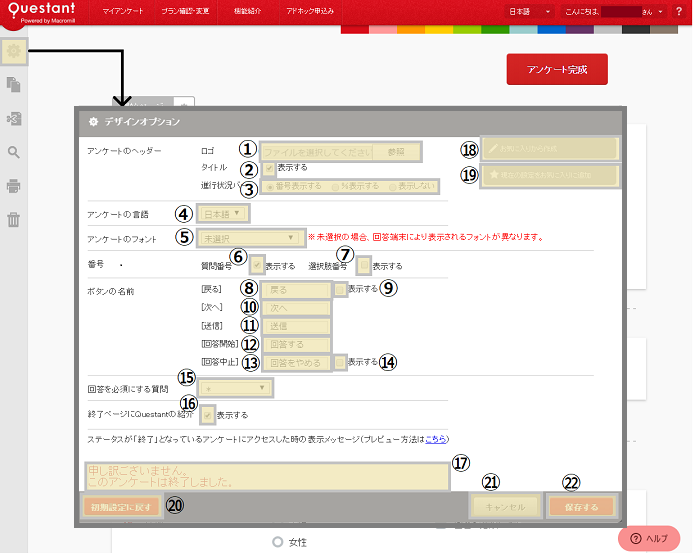Click the 初期設定に戻す button
The height and width of the screenshot is (553, 694).
pyautogui.click(x=121, y=506)
